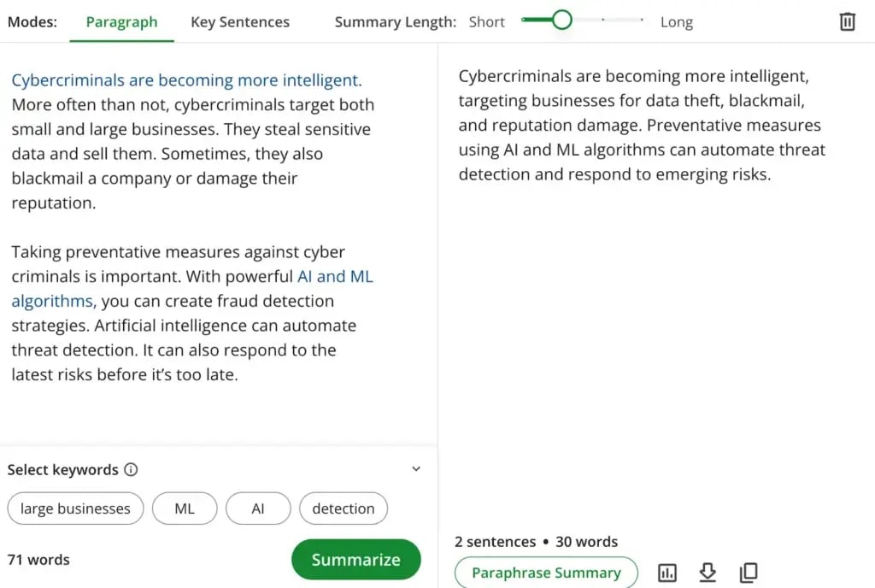Screen dimensions: 875x588
Task: Click the summary length slider handle
Action: point(561,20)
